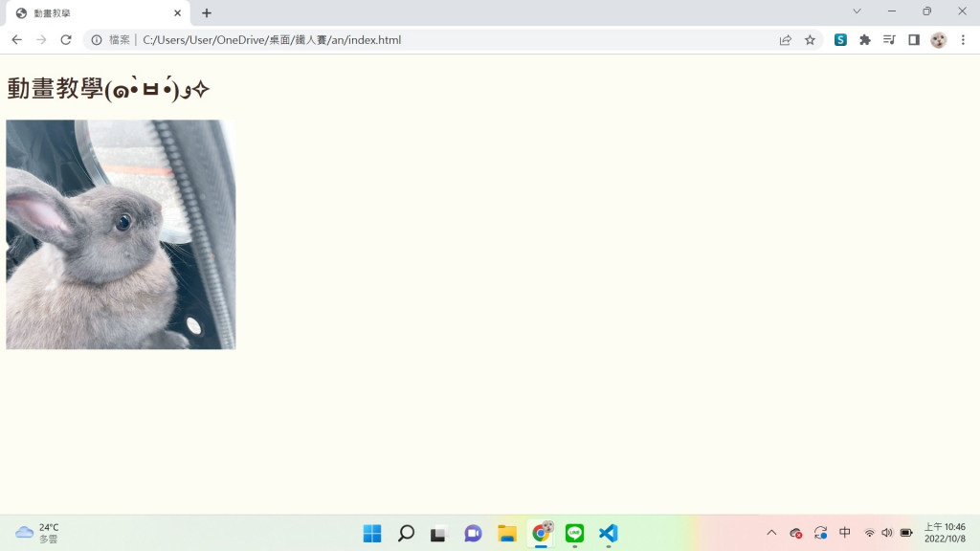Check the battery status icon
Viewport: 980px width, 551px height.
point(906,533)
